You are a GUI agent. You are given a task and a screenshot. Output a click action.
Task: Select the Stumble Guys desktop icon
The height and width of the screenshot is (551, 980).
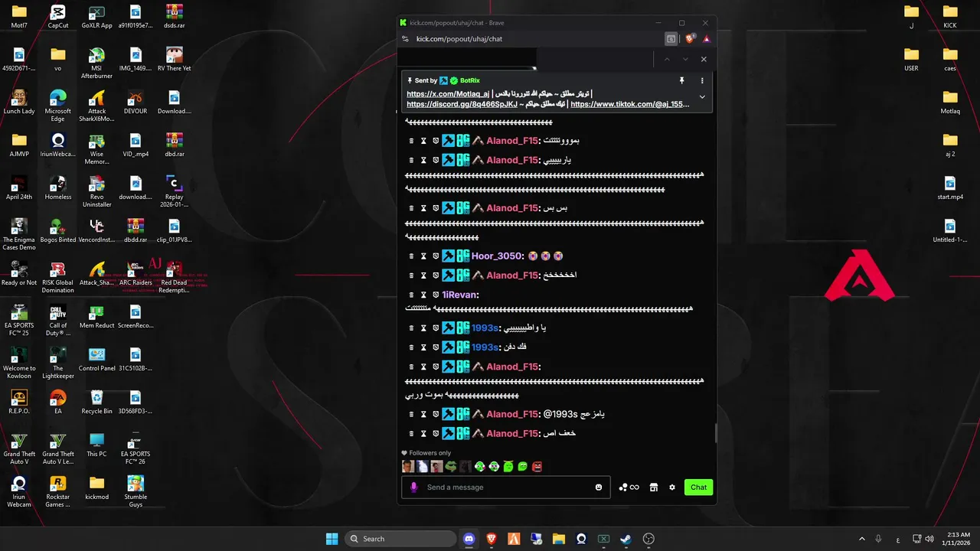coord(136,491)
